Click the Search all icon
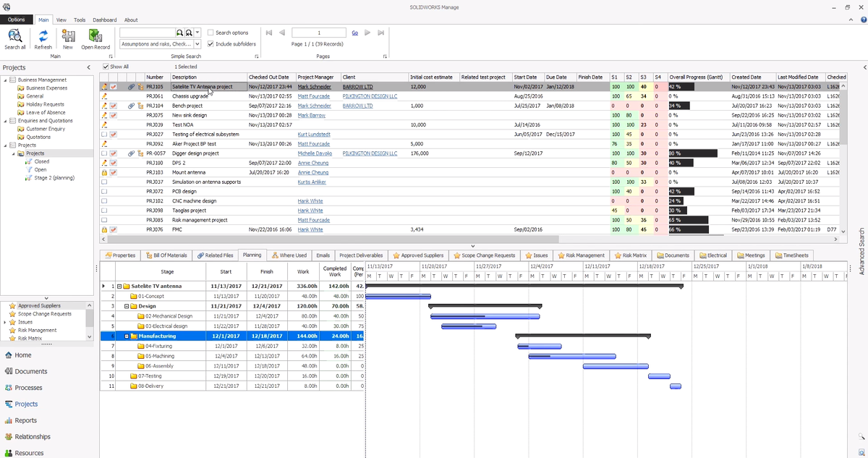868x458 pixels. pyautogui.click(x=15, y=39)
